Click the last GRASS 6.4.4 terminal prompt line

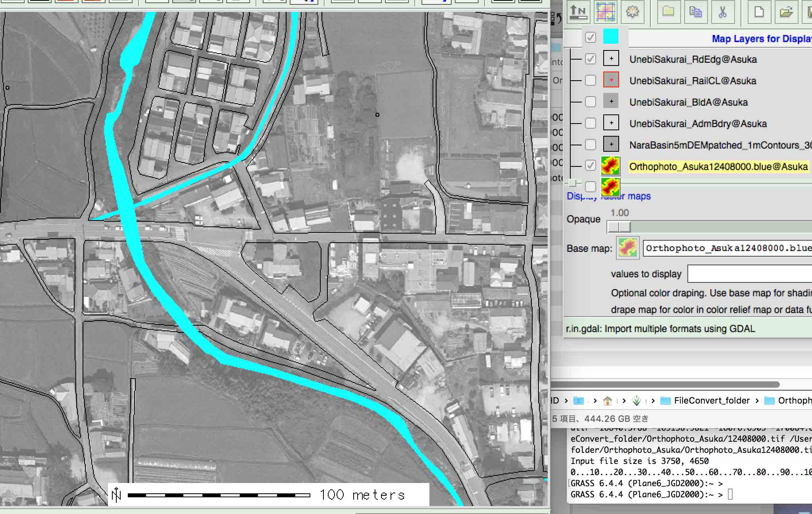(x=647, y=495)
